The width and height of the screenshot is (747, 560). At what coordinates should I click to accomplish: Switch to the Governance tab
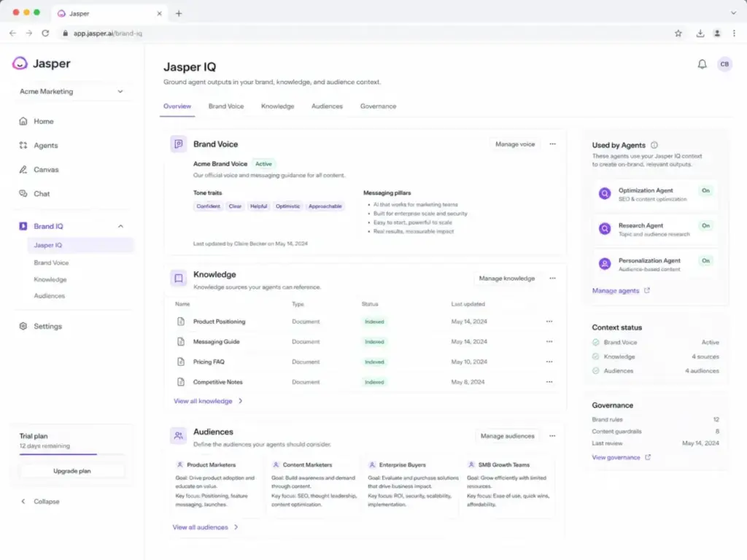pos(378,106)
